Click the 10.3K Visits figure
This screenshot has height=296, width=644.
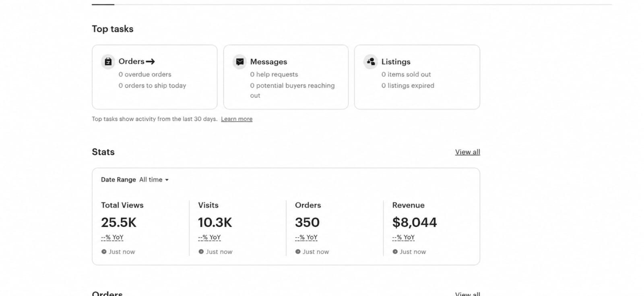(x=215, y=222)
